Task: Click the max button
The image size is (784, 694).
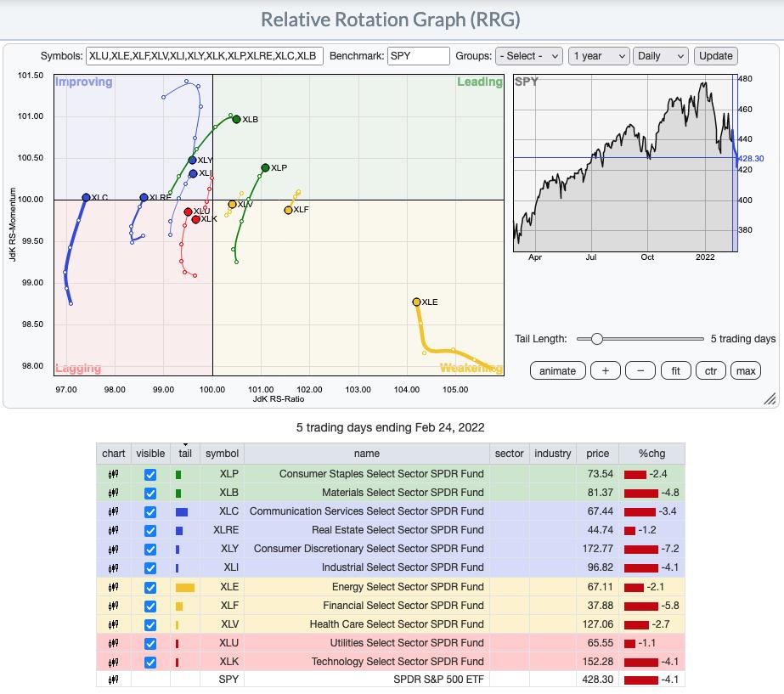Action: (746, 371)
